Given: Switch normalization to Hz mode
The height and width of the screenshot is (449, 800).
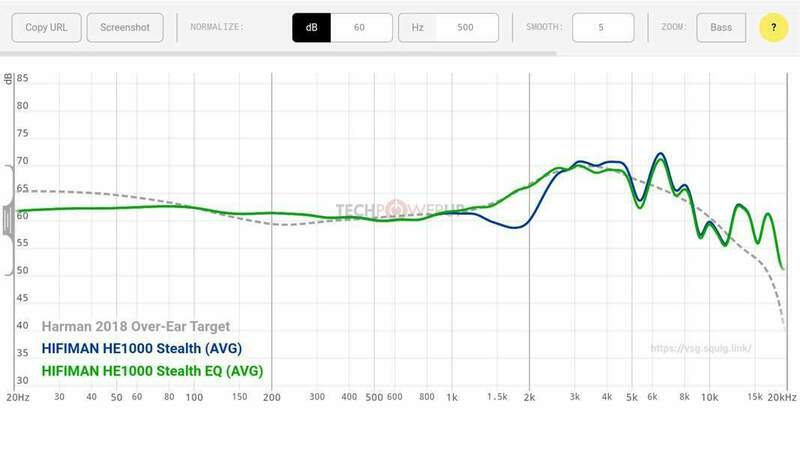Looking at the screenshot, I should pos(417,28).
